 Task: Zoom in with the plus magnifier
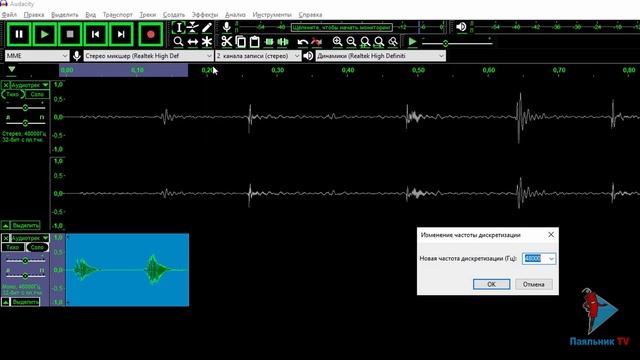point(338,42)
